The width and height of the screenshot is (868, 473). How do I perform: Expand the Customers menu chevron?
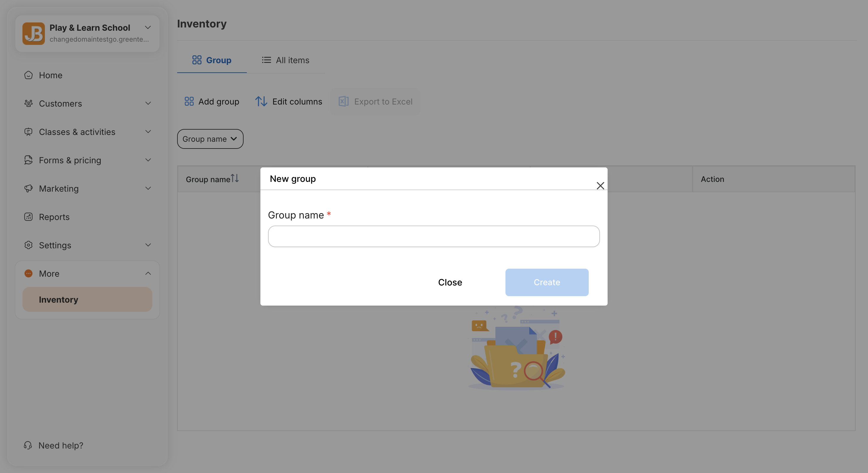pos(148,103)
